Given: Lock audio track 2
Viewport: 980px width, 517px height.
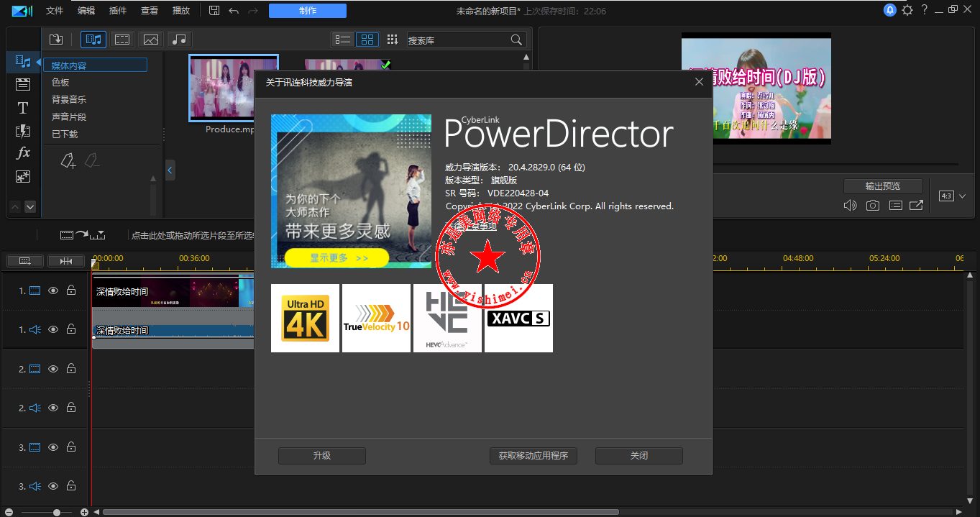Looking at the screenshot, I should [71, 407].
